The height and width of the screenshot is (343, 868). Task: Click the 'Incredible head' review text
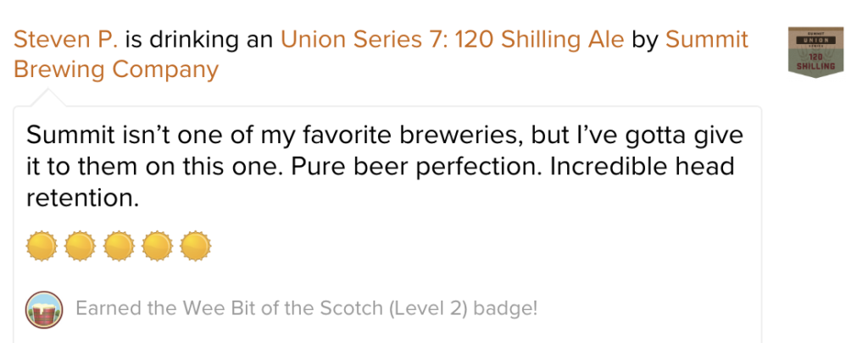[643, 166]
